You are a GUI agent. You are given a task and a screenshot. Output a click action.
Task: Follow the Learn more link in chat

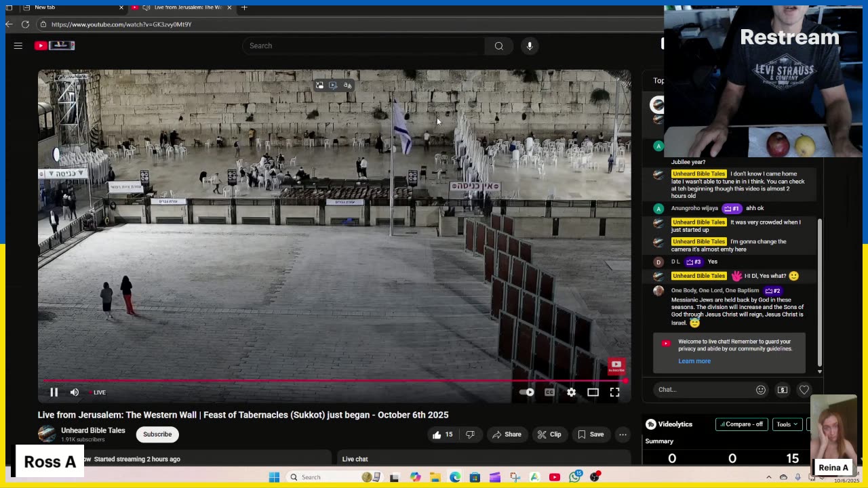tap(694, 361)
